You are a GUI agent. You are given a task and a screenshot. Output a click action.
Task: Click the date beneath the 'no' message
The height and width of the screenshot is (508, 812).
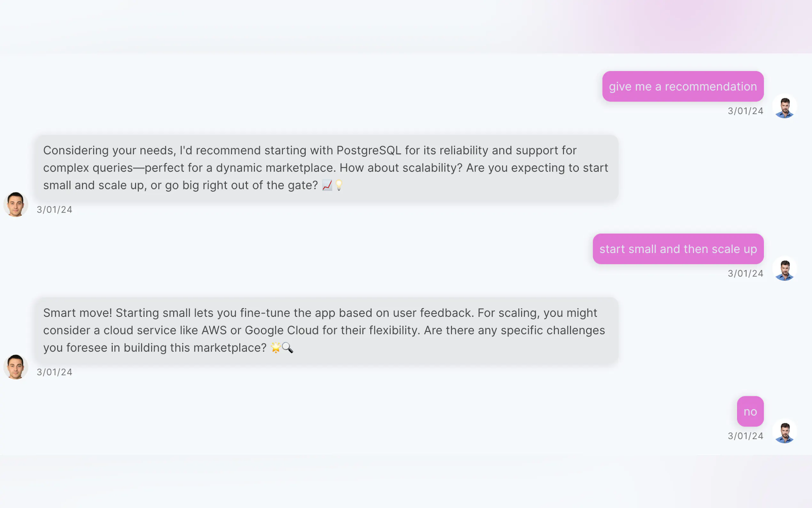coord(745,436)
